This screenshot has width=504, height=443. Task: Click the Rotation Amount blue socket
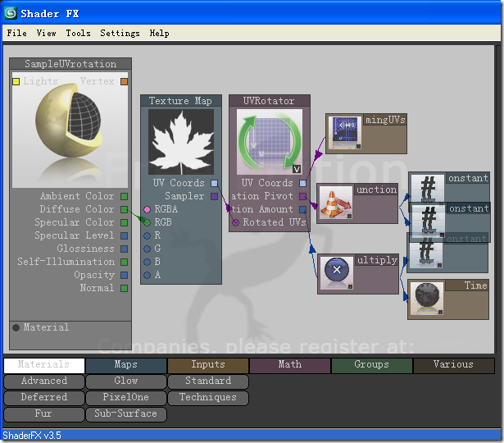(x=302, y=209)
